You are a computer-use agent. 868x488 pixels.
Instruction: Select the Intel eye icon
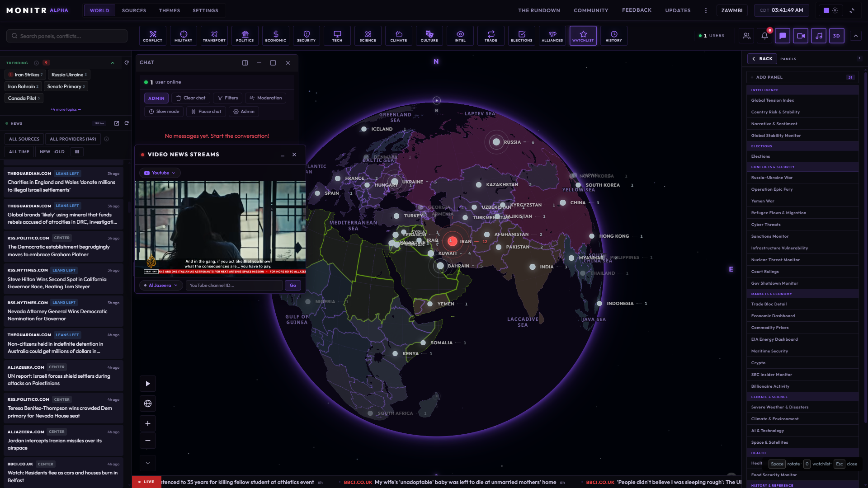coord(460,36)
